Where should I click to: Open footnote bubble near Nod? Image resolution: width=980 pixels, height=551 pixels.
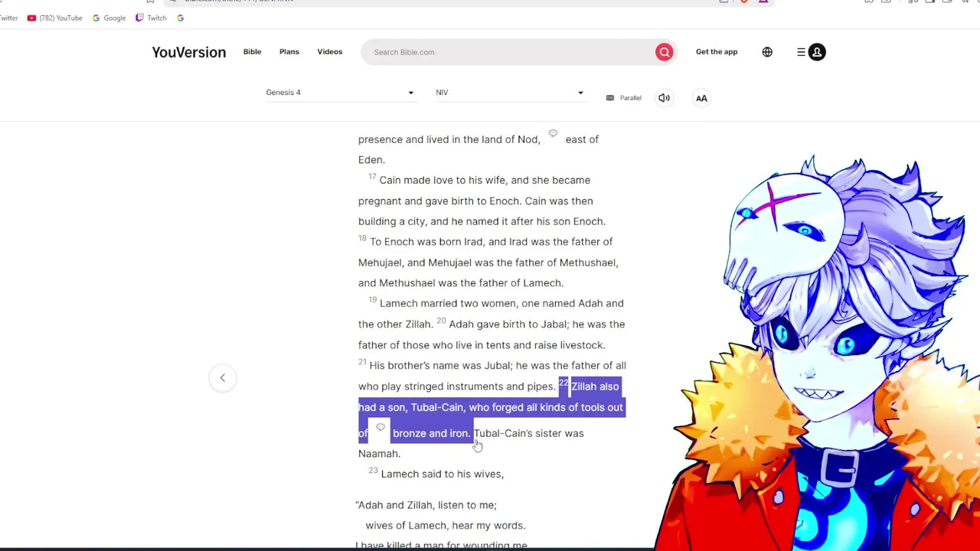553,134
